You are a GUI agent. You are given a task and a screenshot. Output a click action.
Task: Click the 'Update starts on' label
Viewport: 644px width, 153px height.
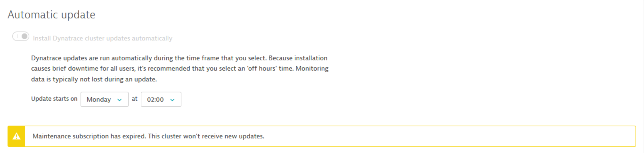click(x=54, y=99)
